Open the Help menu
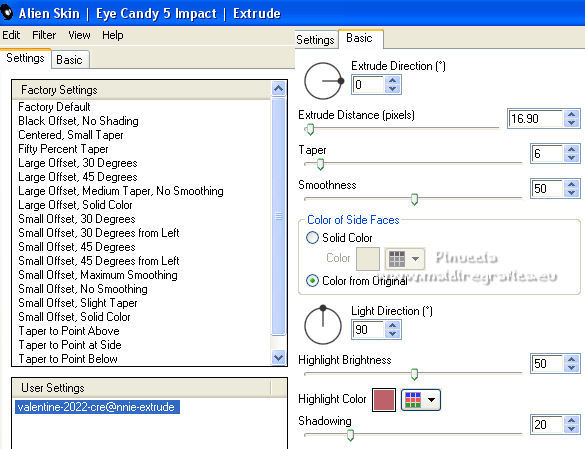 point(113,35)
